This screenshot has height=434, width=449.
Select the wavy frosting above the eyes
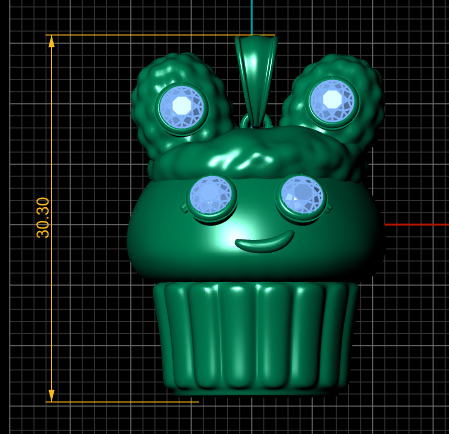[257, 155]
